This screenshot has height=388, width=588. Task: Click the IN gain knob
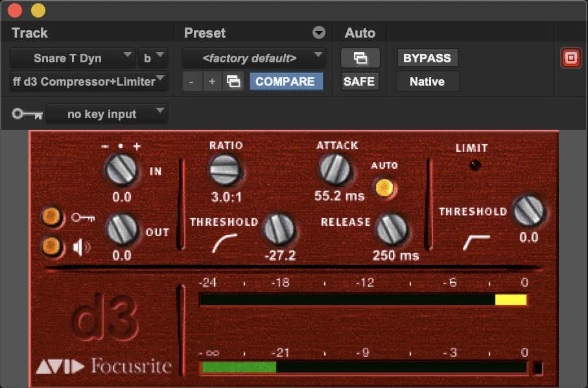121,169
